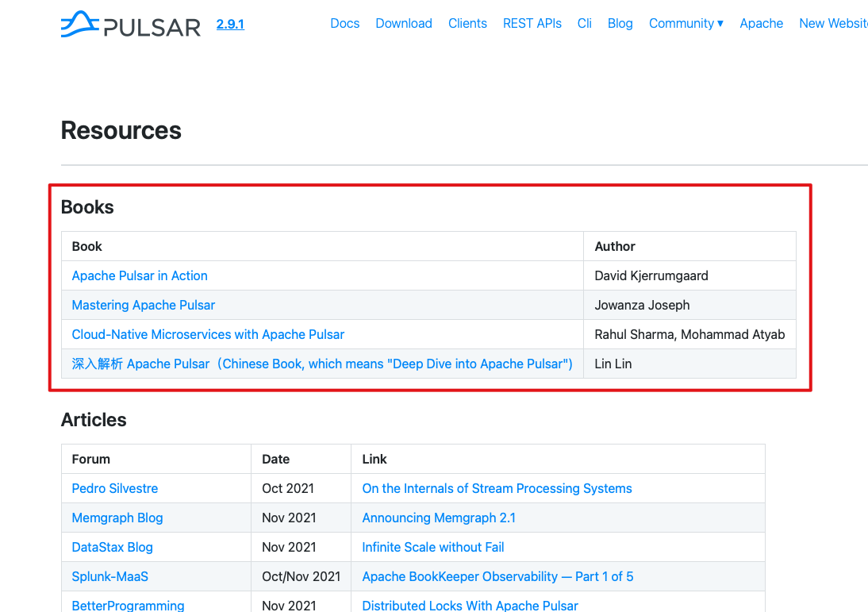Open Cloud-Native Microservices with Apache Pulsar
This screenshot has height=612, width=868.
point(208,334)
